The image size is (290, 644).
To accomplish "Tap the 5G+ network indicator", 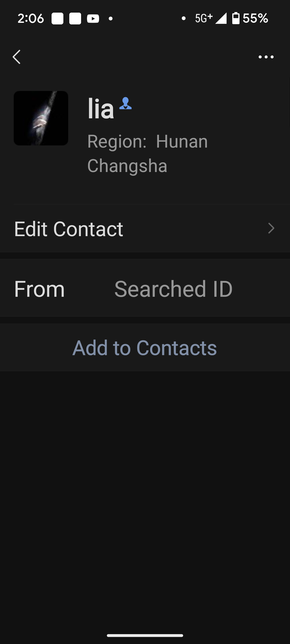I will click(x=204, y=18).
